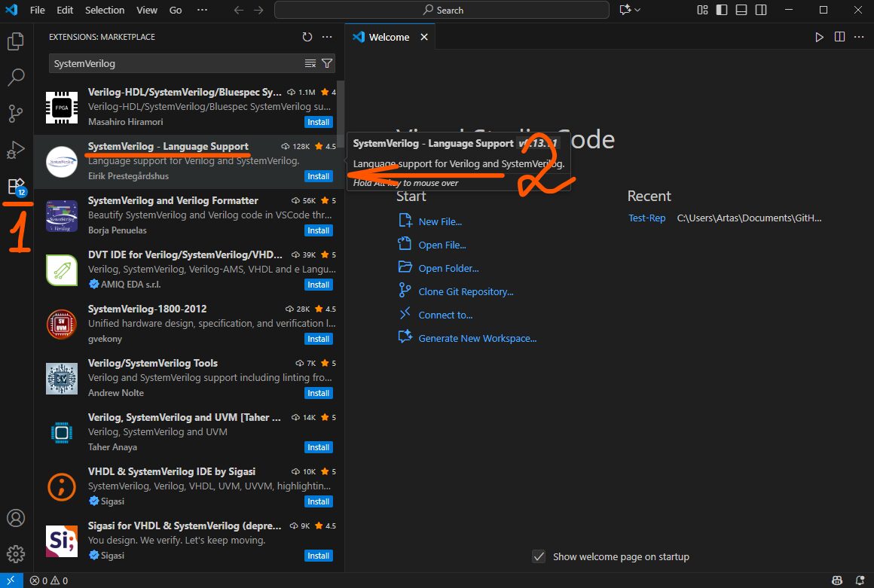Open the Extensions view icon
This screenshot has height=588, width=874.
click(16, 186)
